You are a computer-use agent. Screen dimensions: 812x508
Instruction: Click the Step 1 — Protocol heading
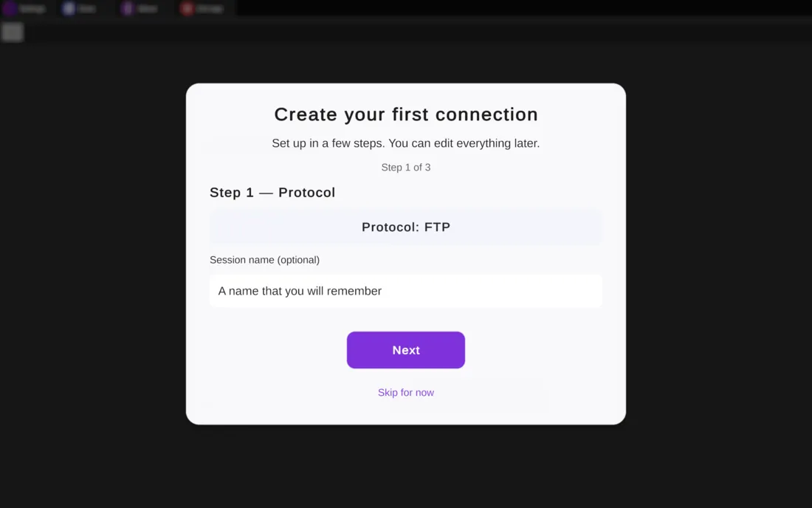click(x=272, y=193)
